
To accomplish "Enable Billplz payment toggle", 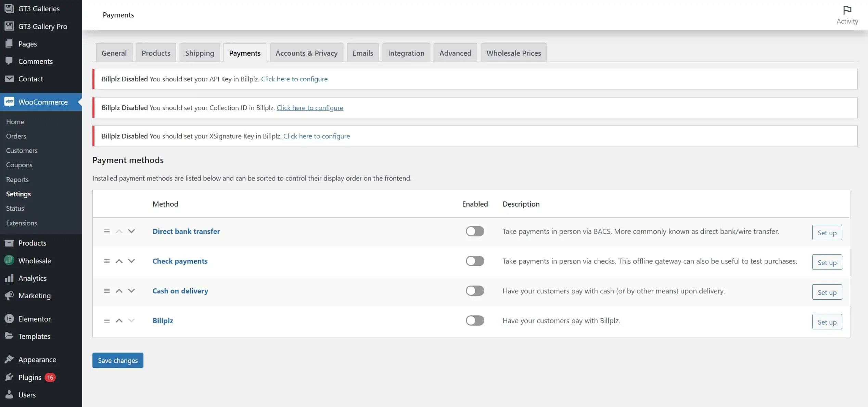I will pos(475,320).
